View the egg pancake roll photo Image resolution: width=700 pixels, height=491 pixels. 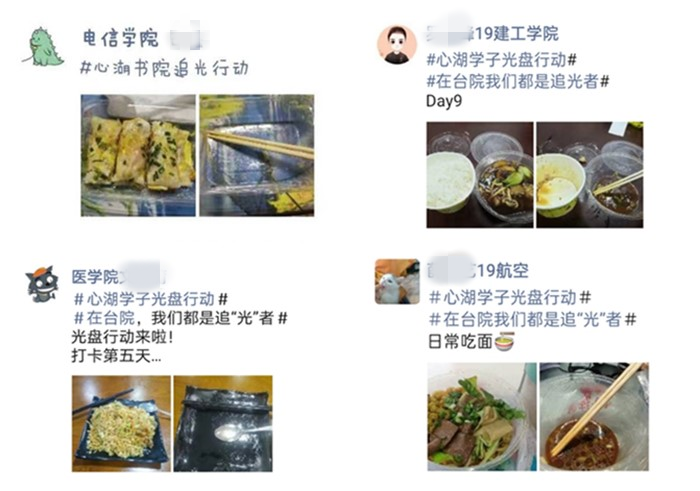tap(138, 155)
